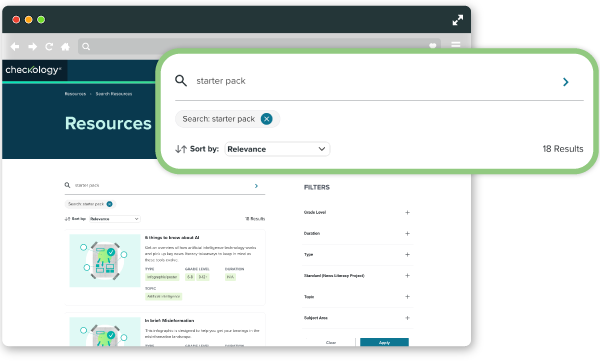This screenshot has height=362, width=600.
Task: Click the Apply filters button
Action: [x=384, y=342]
